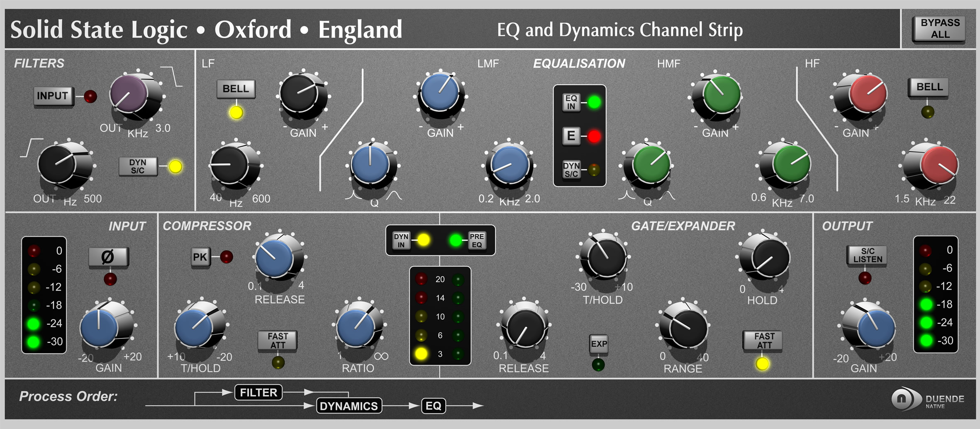This screenshot has width=980, height=429.
Task: Click the gain reduction 3 dB yellow LED
Action: [x=421, y=354]
